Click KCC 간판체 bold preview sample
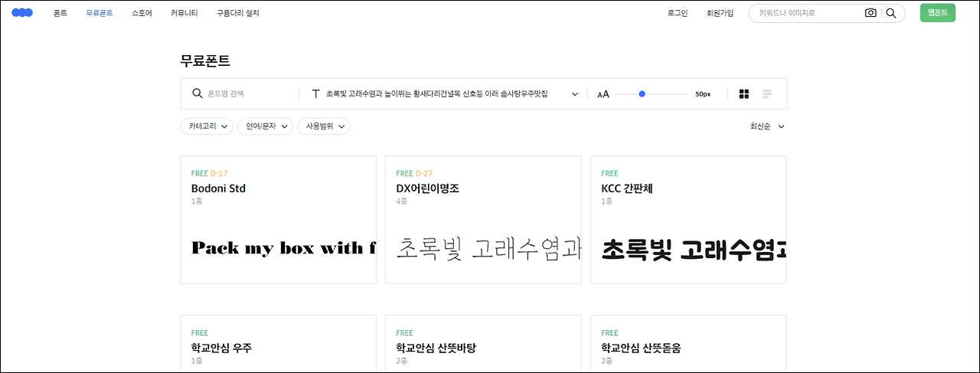 [694, 249]
